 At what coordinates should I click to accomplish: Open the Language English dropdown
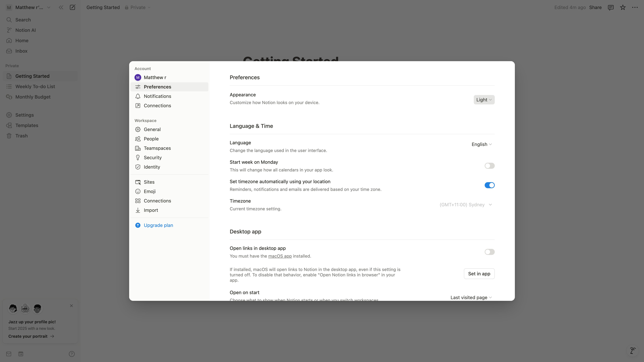click(x=482, y=144)
